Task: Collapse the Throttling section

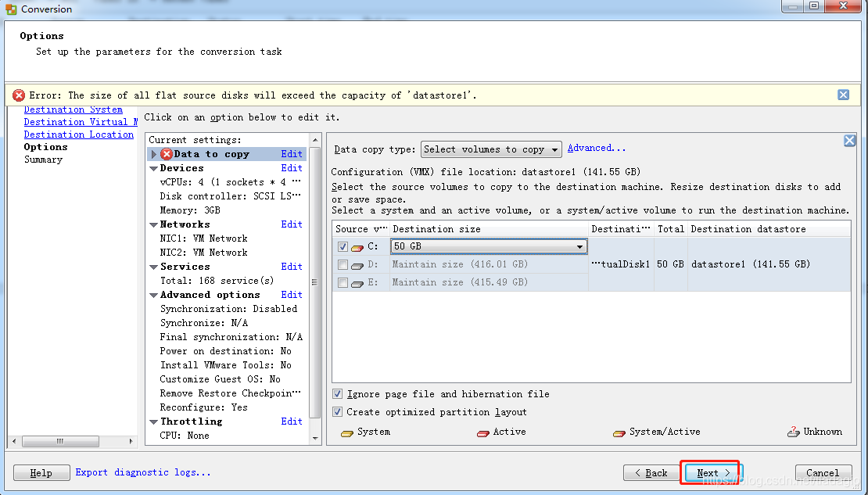Action: pos(154,422)
